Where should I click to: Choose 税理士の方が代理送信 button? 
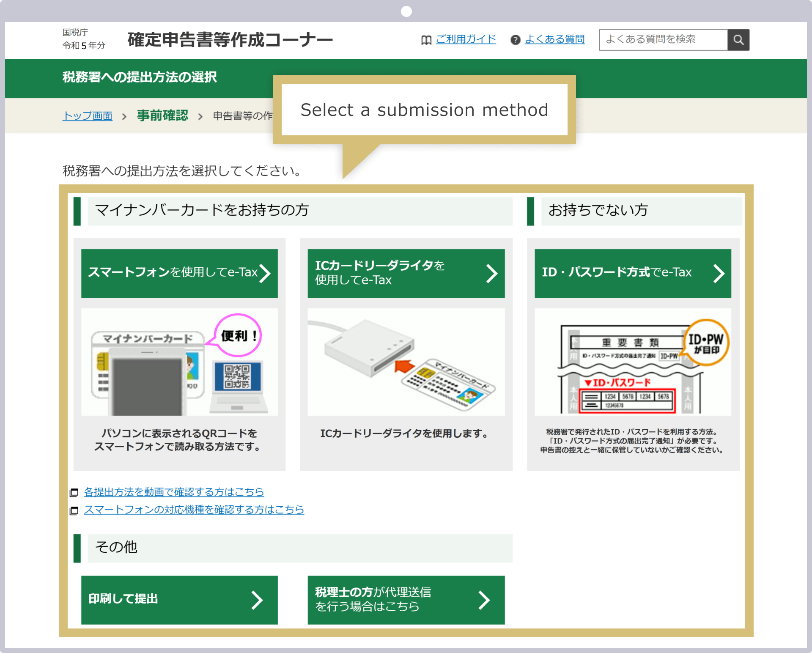pyautogui.click(x=406, y=600)
